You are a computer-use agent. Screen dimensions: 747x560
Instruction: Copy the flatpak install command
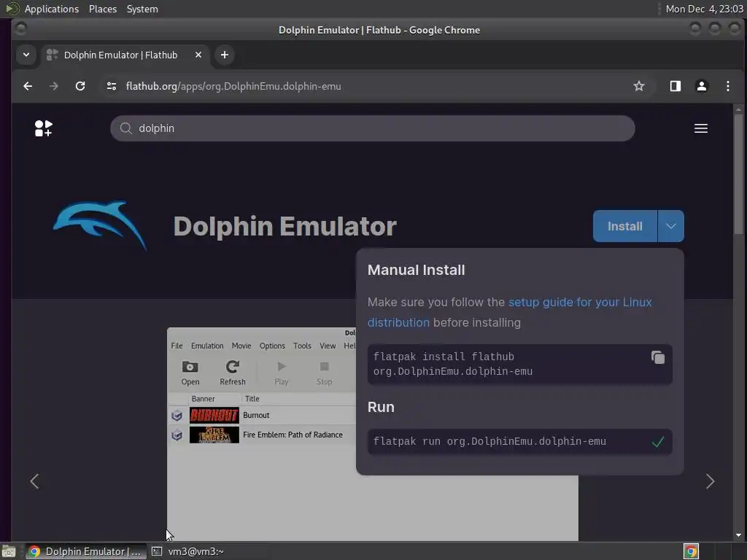click(x=657, y=357)
